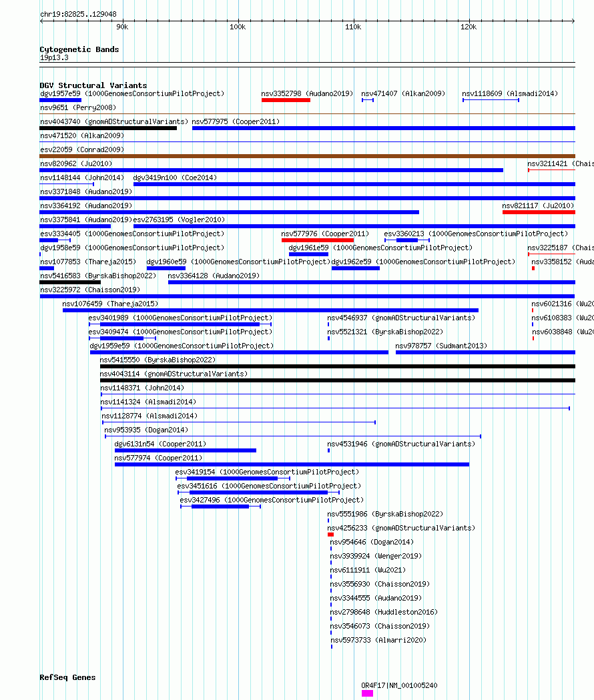Open the esv2763195 (Vogler2010) label
The image size is (594, 700).
179,220
